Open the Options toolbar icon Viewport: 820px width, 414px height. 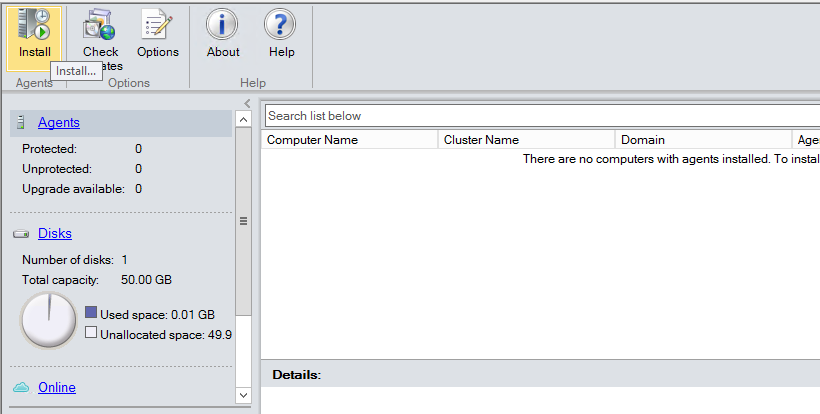[x=157, y=25]
